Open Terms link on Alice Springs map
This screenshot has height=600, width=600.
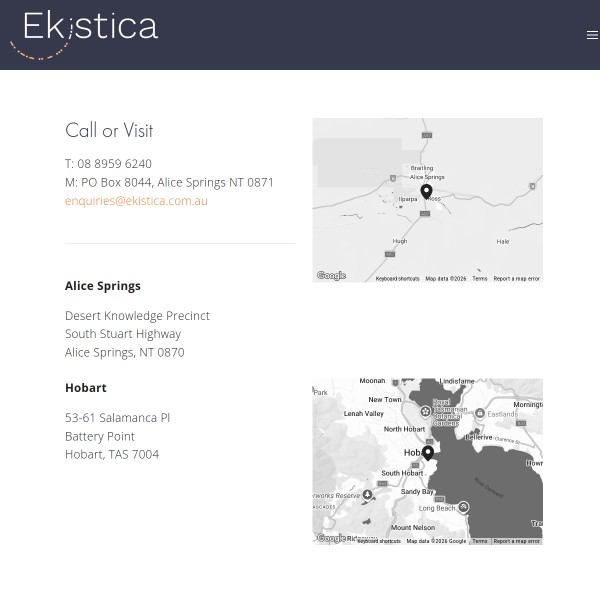tap(480, 279)
